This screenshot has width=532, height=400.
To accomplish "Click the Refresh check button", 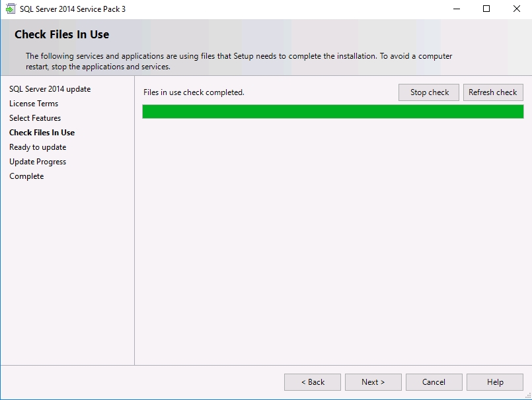I will coord(493,92).
